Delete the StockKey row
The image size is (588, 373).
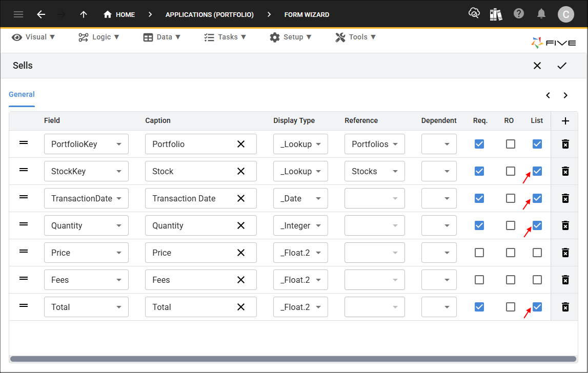(x=565, y=171)
